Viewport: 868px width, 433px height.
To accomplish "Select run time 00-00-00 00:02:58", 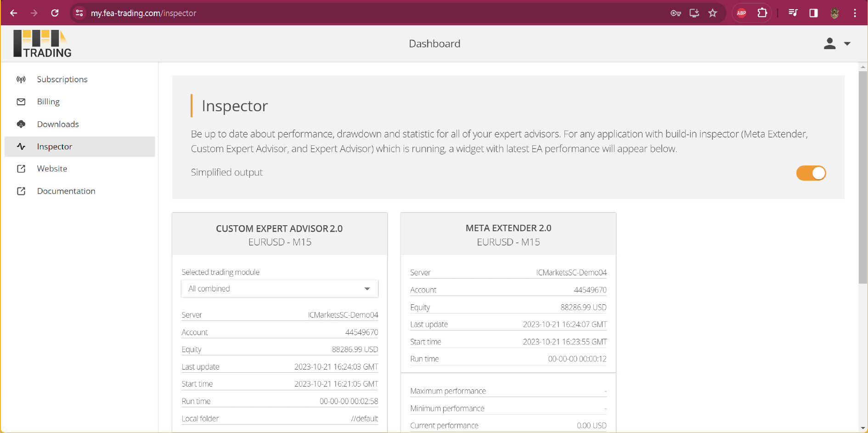I will (349, 401).
